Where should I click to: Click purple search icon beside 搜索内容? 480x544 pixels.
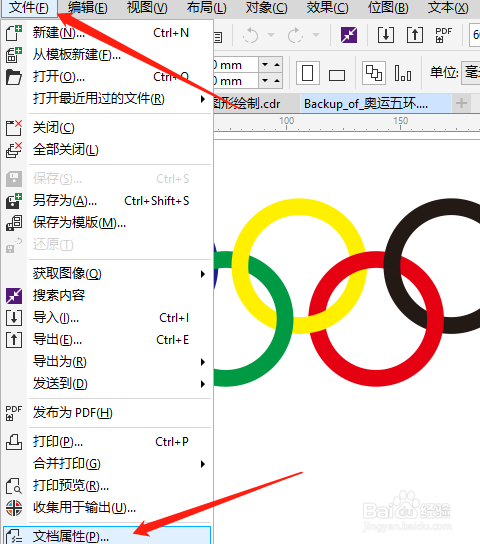coord(14,296)
